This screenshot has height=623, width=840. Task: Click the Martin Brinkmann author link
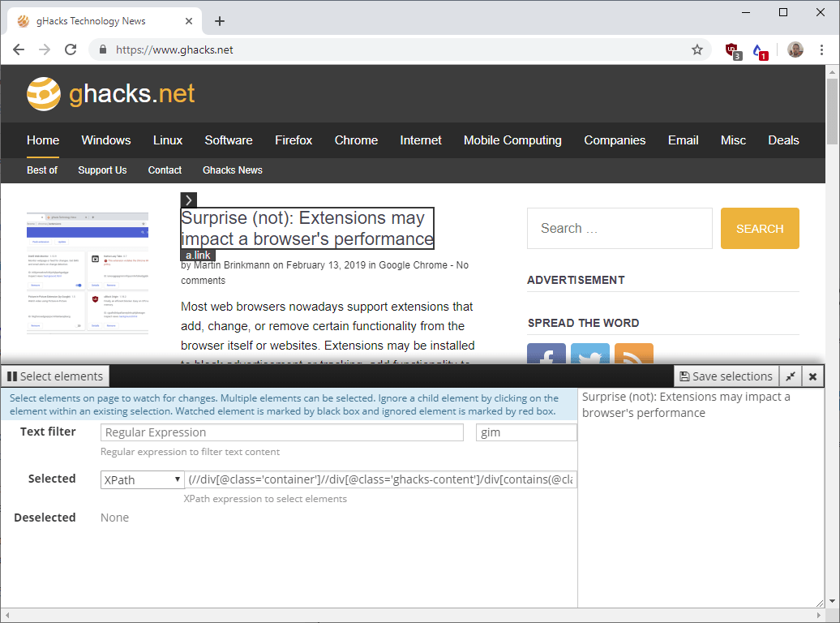coord(231,264)
